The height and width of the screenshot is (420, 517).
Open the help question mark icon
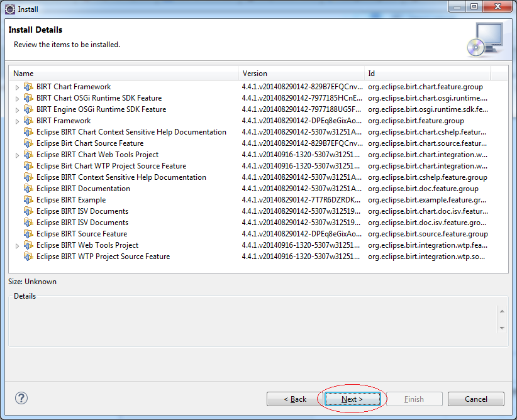(21, 398)
